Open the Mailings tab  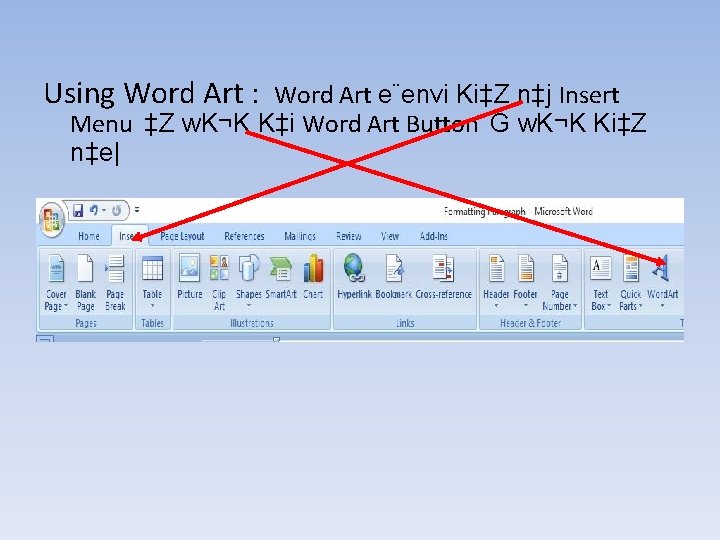pos(300,236)
